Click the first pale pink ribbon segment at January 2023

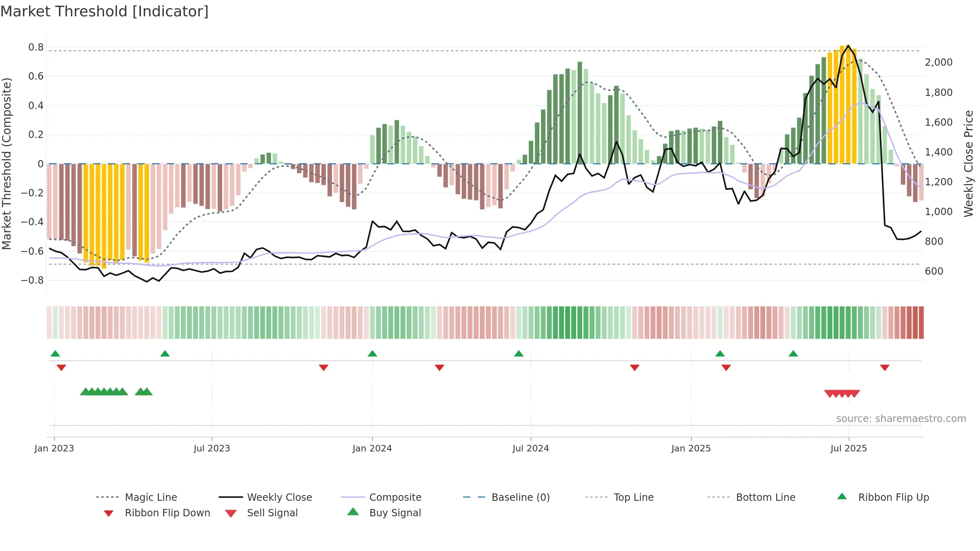[x=49, y=322]
